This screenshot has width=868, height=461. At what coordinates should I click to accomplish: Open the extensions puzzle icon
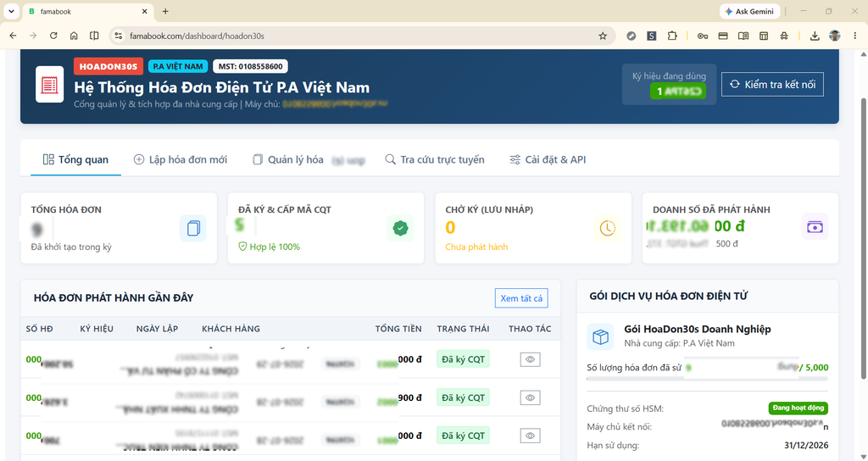pyautogui.click(x=672, y=36)
